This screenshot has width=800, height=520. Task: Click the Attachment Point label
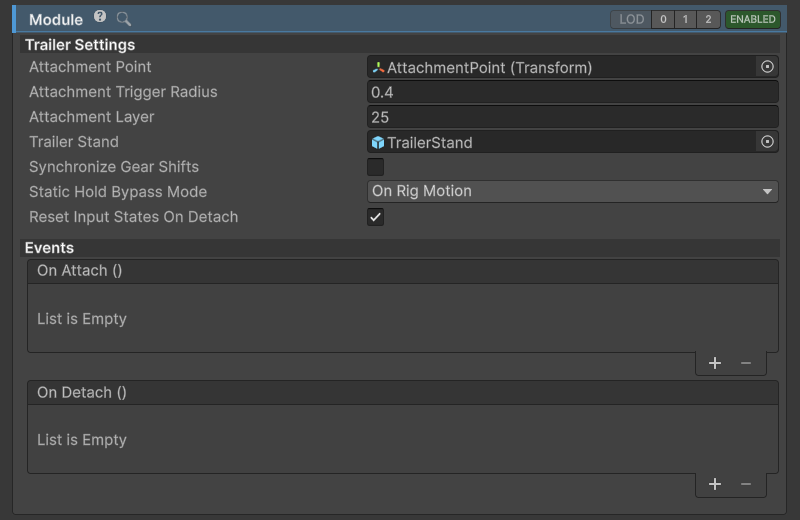(x=90, y=67)
